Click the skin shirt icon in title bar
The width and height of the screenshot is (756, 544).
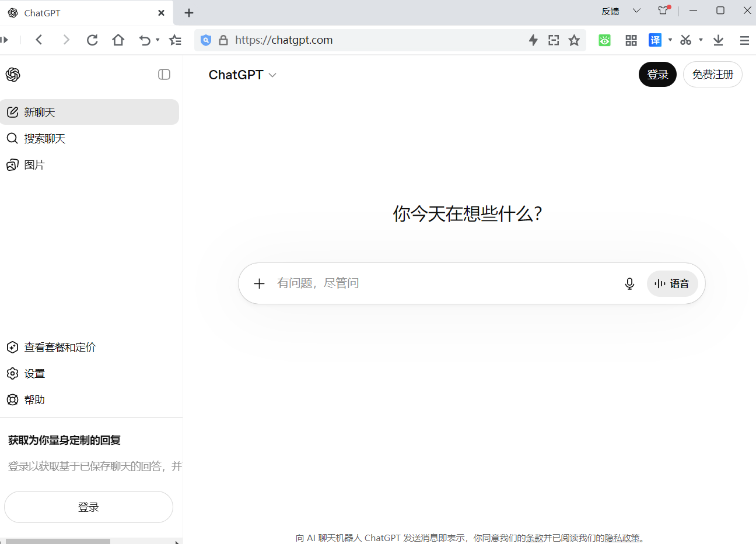click(x=663, y=10)
